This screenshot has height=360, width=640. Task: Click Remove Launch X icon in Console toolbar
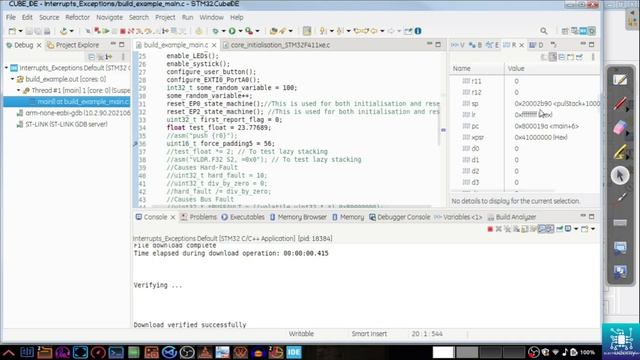pos(498,229)
